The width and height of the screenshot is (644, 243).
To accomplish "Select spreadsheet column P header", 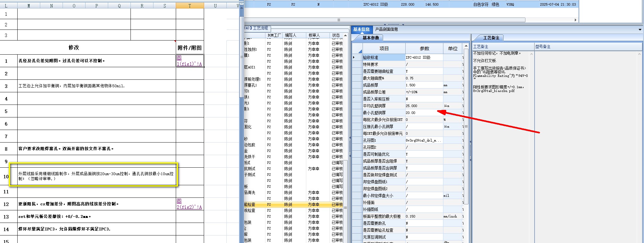I will (x=97, y=6).
